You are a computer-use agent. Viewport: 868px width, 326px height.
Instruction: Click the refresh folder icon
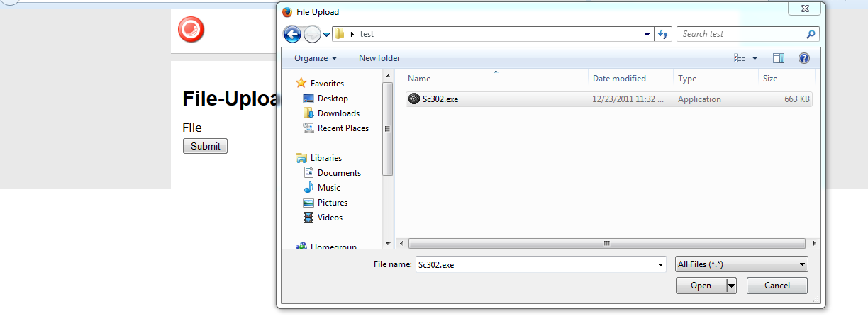point(664,34)
